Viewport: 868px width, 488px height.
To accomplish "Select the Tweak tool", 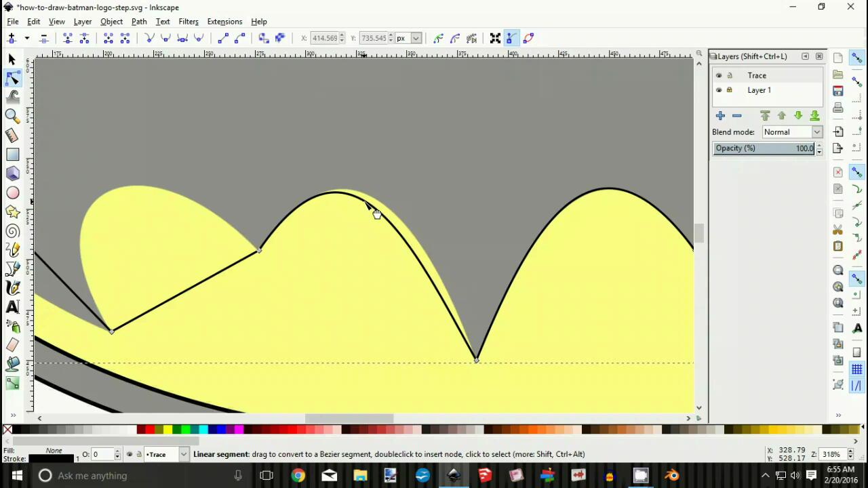I will pos(12,98).
